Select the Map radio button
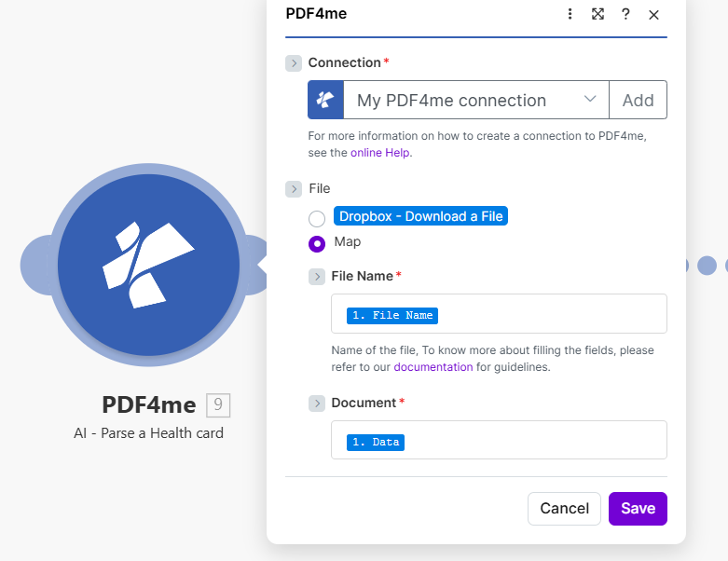This screenshot has height=561, width=728. pyautogui.click(x=317, y=243)
